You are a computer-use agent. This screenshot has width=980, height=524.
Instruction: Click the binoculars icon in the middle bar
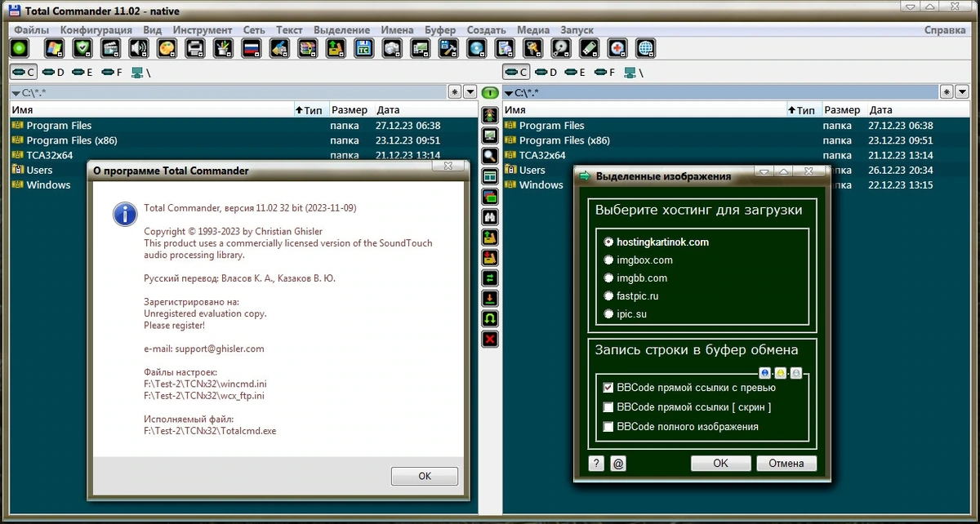click(x=490, y=216)
